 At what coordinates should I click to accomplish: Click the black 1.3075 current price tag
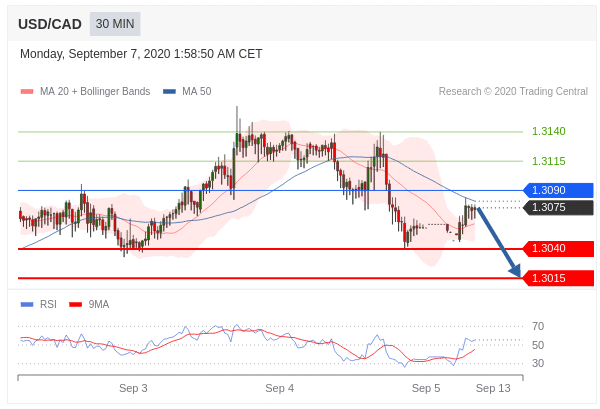pos(558,207)
